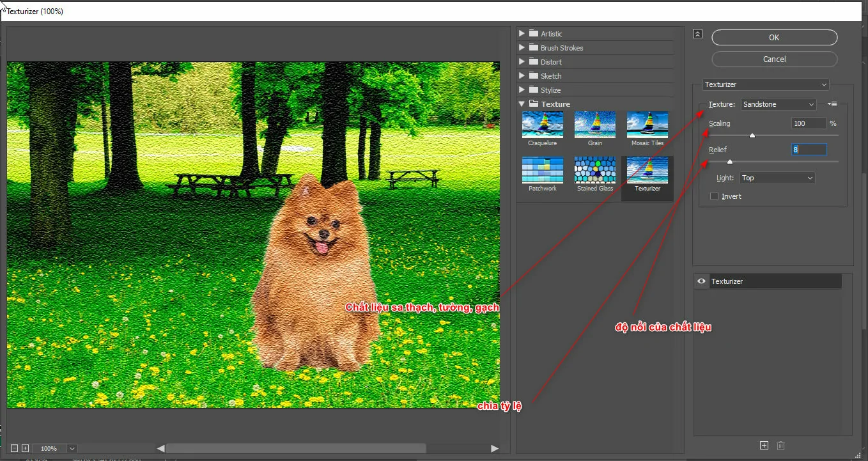
Task: Open the Texture dropdown showing Sandstone
Action: pos(778,104)
